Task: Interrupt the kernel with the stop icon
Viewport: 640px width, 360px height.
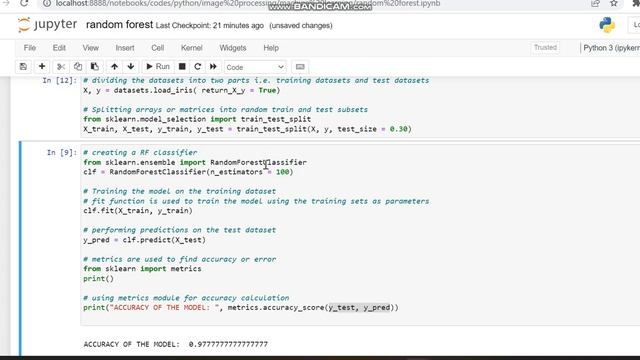Action: pyautogui.click(x=182, y=67)
